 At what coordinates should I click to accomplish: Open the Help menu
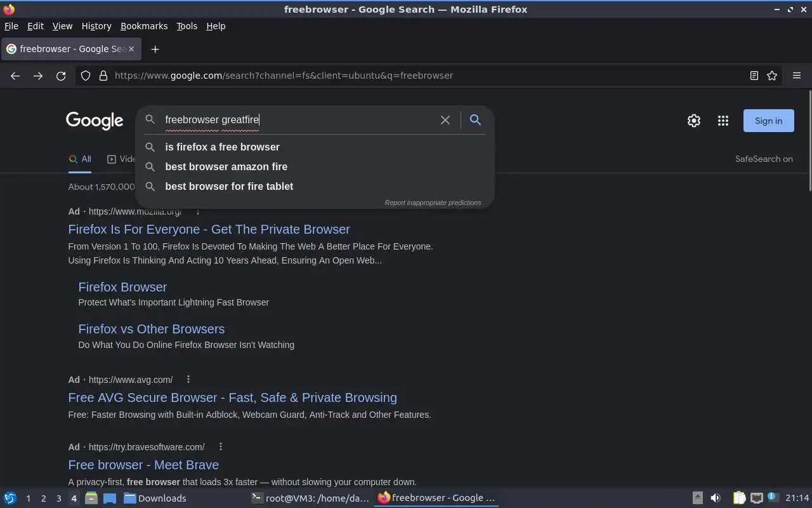click(x=216, y=26)
